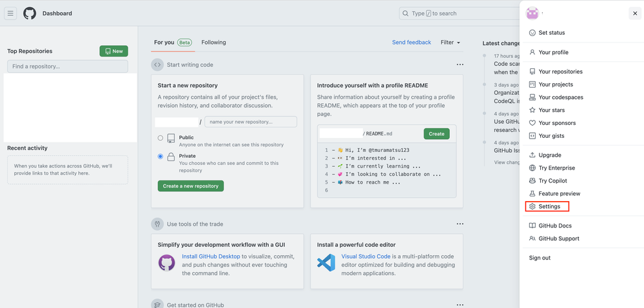Click the Try Copilot icon
644x308 pixels.
[x=532, y=180]
